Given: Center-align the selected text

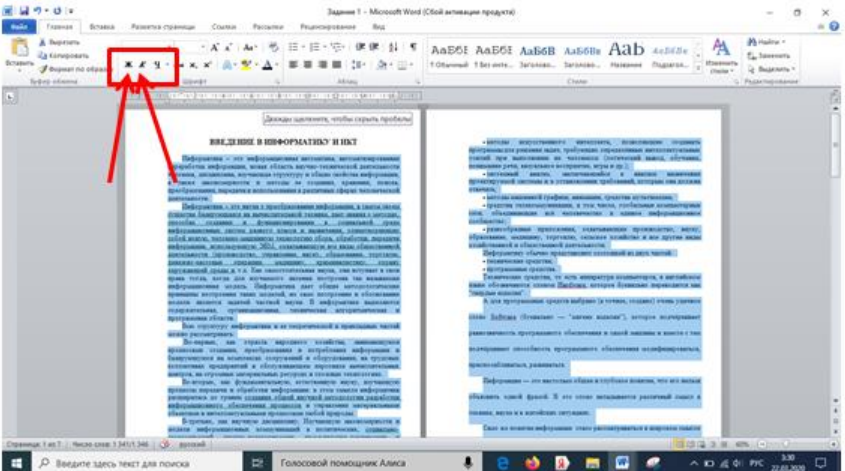Looking at the screenshot, I should pos(304,65).
